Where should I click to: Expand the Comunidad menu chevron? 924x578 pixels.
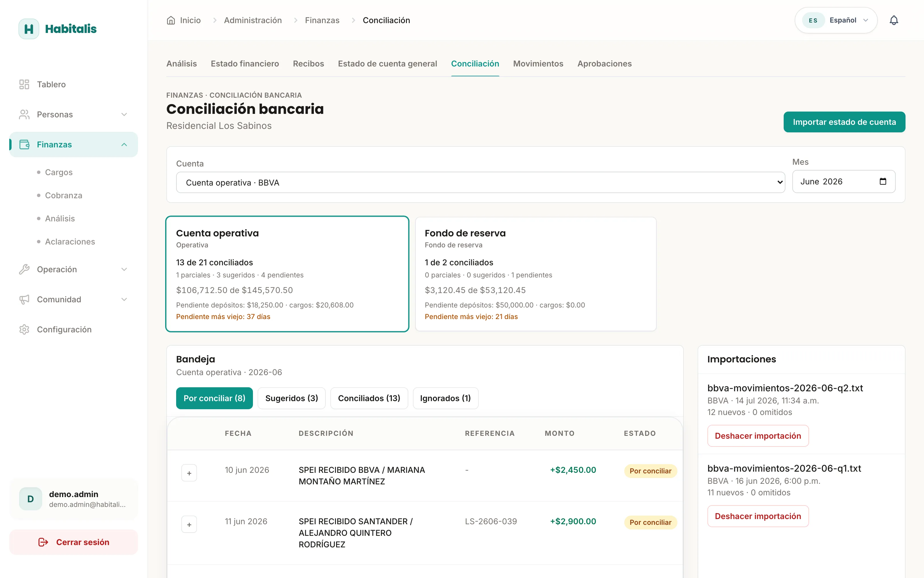[x=124, y=299]
